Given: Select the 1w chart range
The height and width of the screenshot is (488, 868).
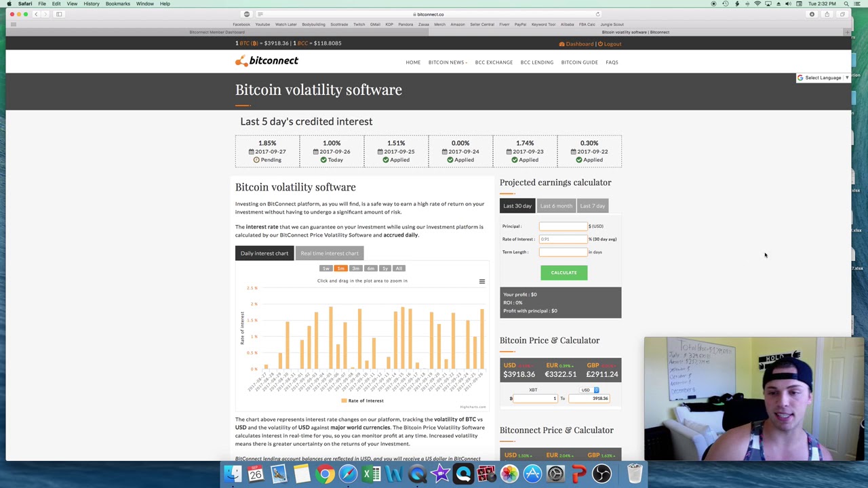Looking at the screenshot, I should (x=325, y=268).
